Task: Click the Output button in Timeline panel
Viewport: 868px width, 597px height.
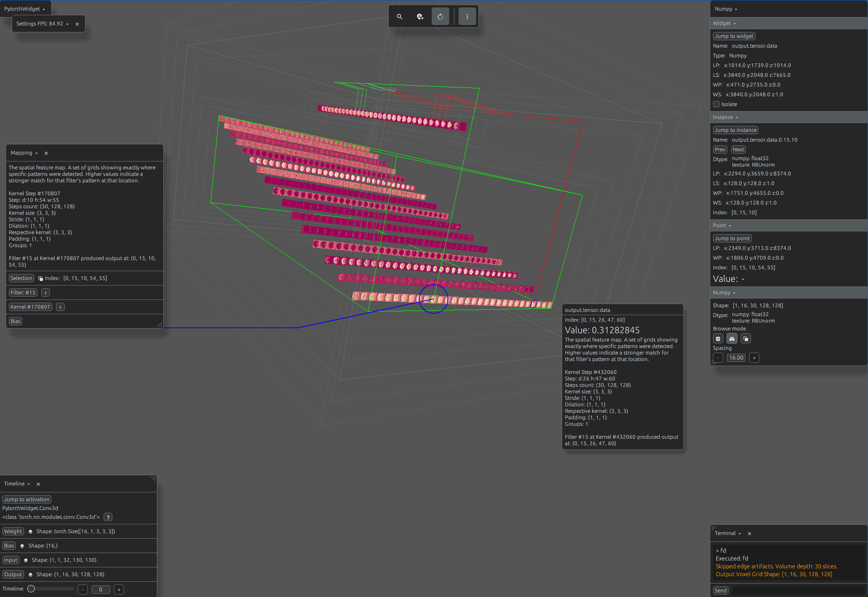Action: tap(13, 575)
